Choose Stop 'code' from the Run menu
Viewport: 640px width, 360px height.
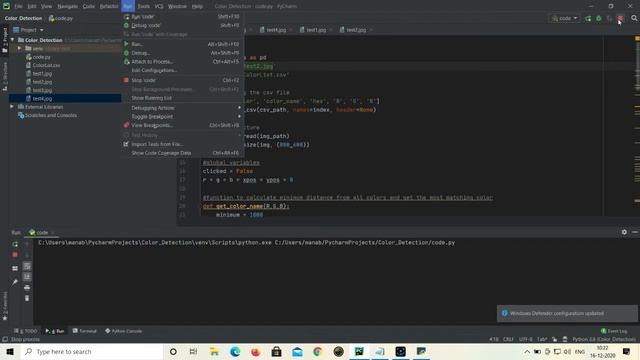182,80
